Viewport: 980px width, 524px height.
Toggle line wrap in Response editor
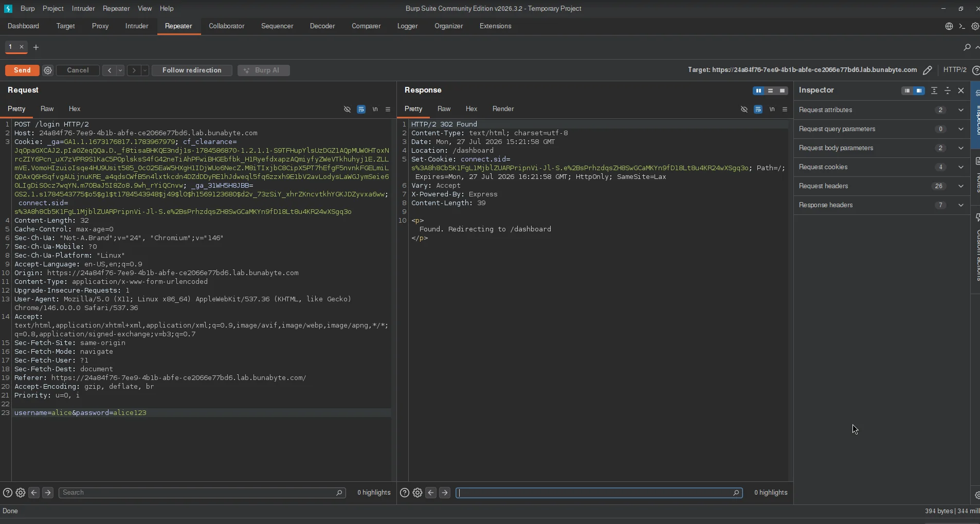(758, 109)
